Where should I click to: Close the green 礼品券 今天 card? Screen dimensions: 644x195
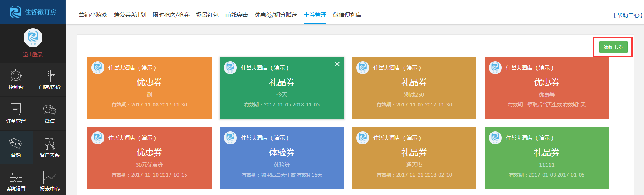click(x=337, y=64)
